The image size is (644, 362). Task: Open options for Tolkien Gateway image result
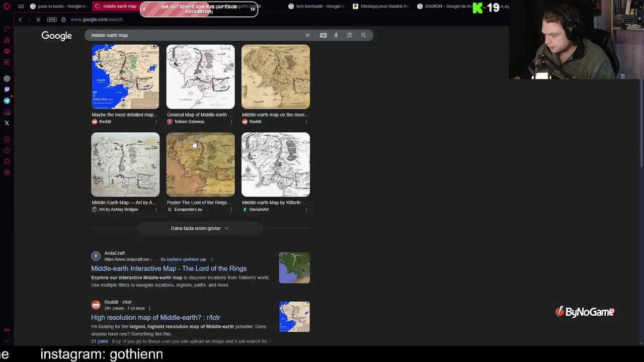[231, 122]
